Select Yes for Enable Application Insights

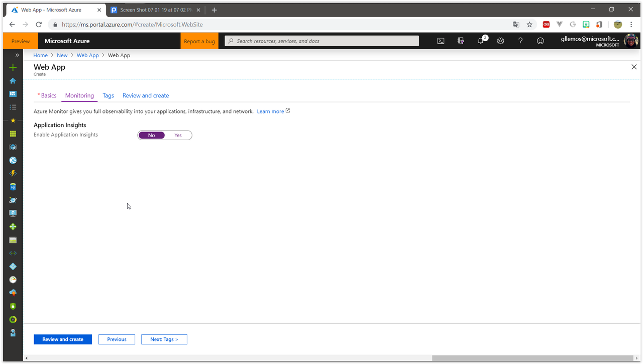(178, 135)
